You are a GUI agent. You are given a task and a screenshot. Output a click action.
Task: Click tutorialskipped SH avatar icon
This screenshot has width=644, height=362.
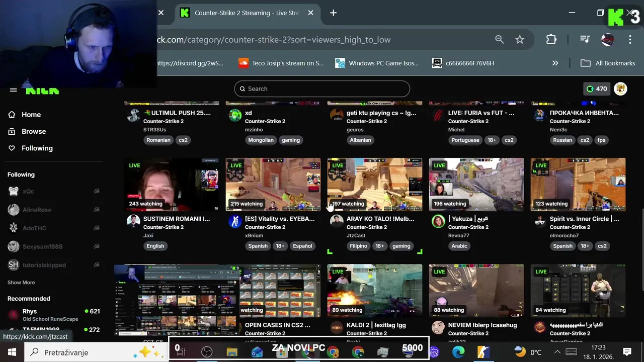pos(14,265)
